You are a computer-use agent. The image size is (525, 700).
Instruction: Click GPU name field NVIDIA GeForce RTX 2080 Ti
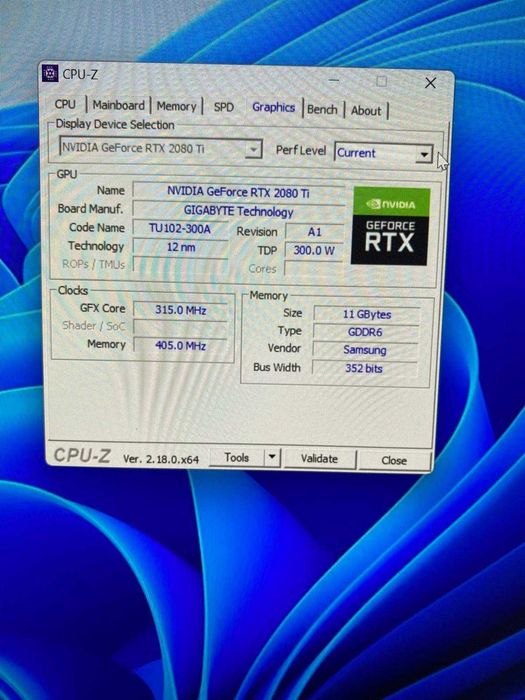click(x=238, y=192)
